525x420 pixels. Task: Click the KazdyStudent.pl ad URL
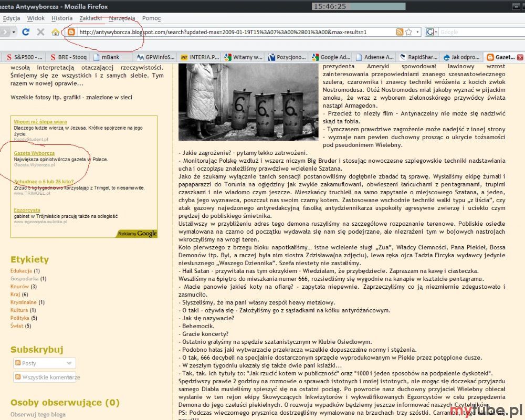click(x=31, y=139)
